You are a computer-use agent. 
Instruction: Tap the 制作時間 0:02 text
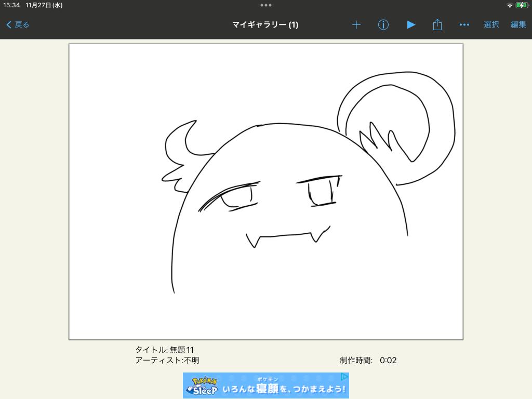click(368, 360)
